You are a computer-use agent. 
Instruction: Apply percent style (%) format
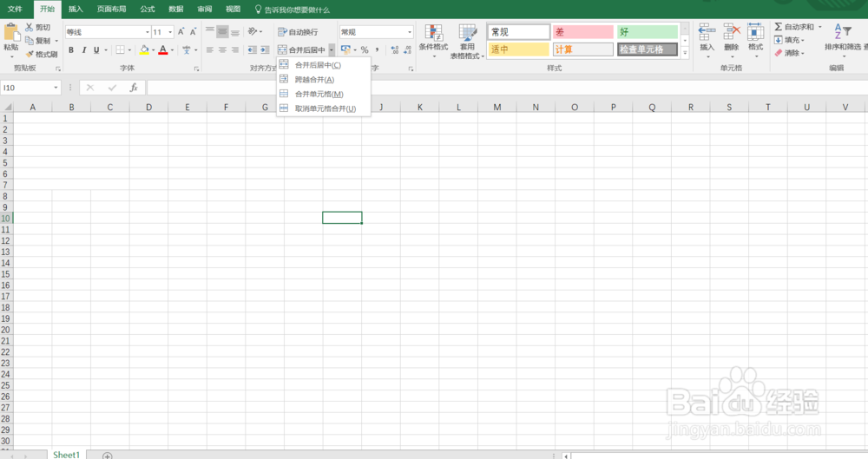point(365,49)
